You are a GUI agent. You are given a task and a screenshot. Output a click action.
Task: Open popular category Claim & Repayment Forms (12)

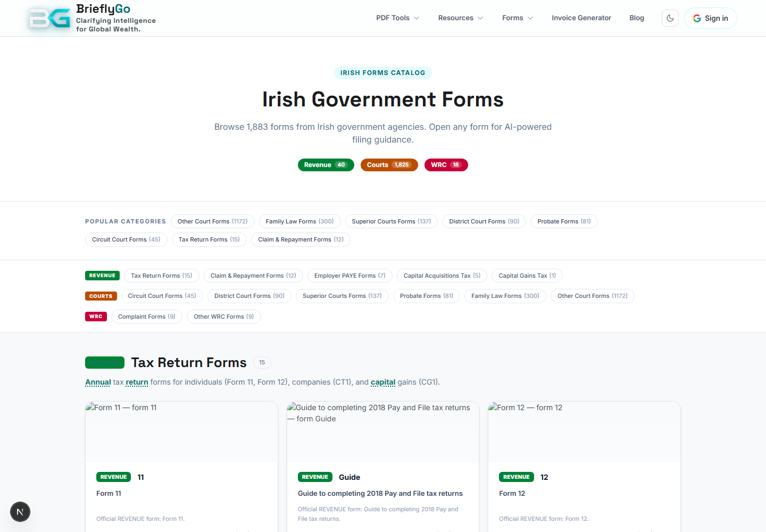301,239
